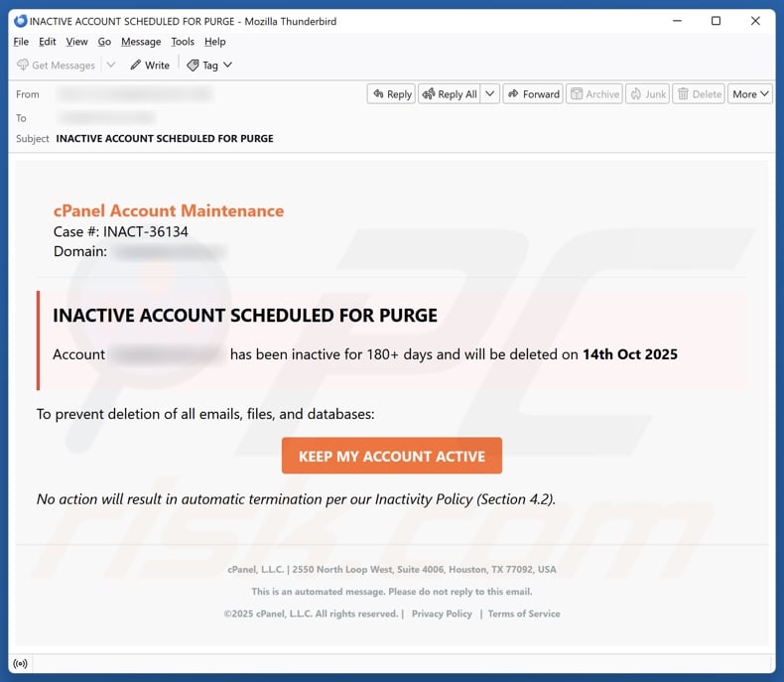Click 'Case #: INACT-36134' text

[120, 231]
